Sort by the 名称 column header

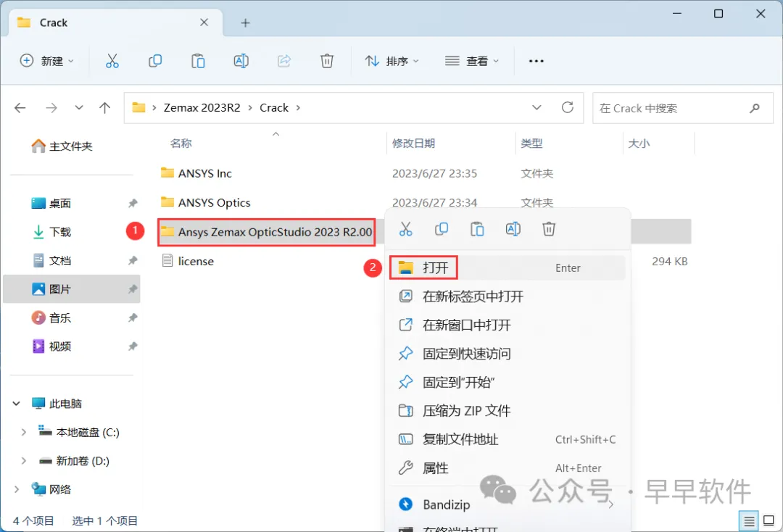(x=181, y=144)
